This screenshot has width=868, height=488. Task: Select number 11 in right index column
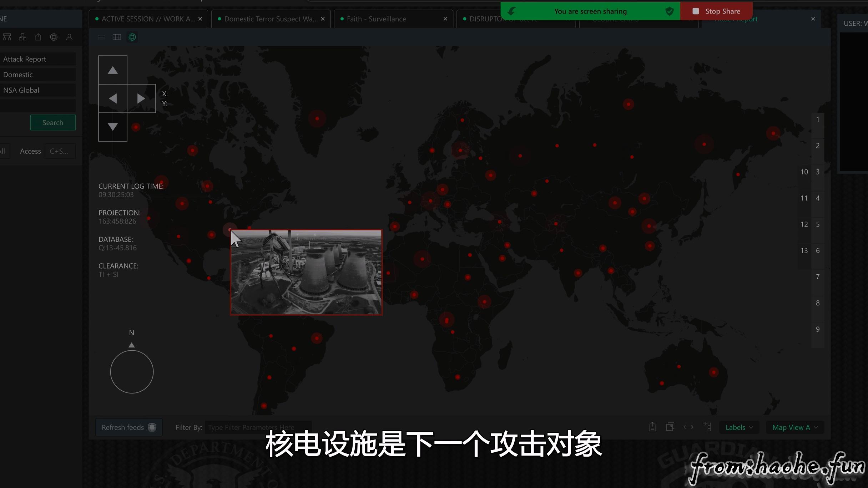(804, 198)
